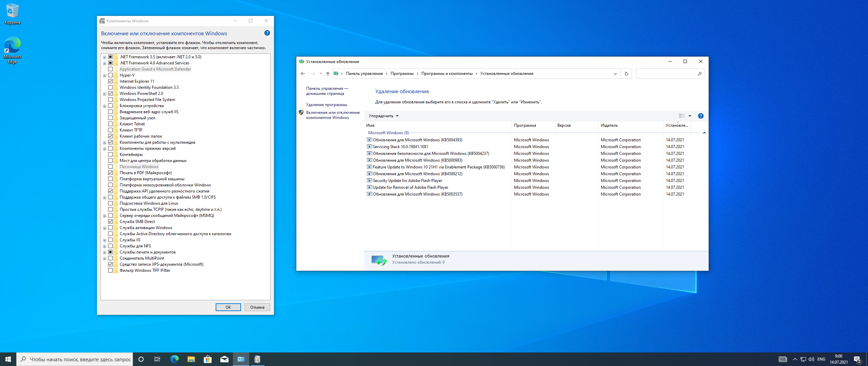
Task: Refresh the installed updates list
Action: 626,74
